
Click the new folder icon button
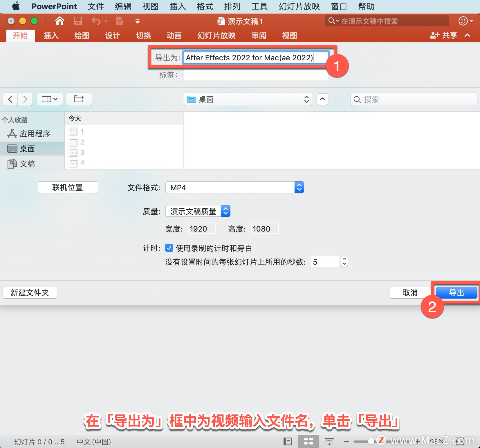coord(79,99)
